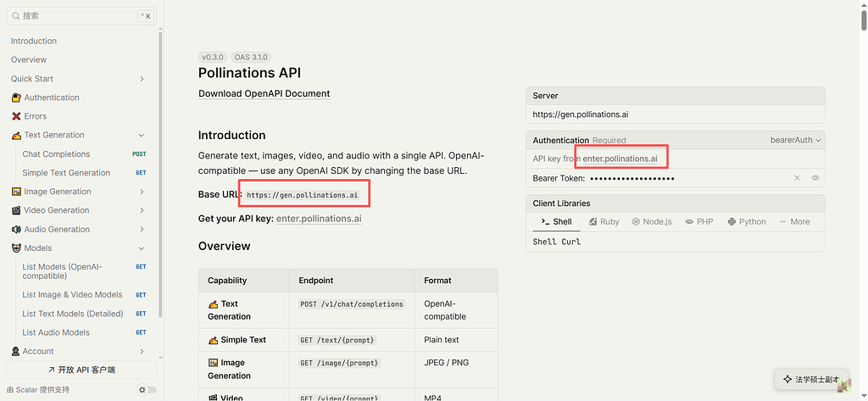Expand the Quick Start section
The width and height of the screenshot is (868, 401).
point(142,79)
